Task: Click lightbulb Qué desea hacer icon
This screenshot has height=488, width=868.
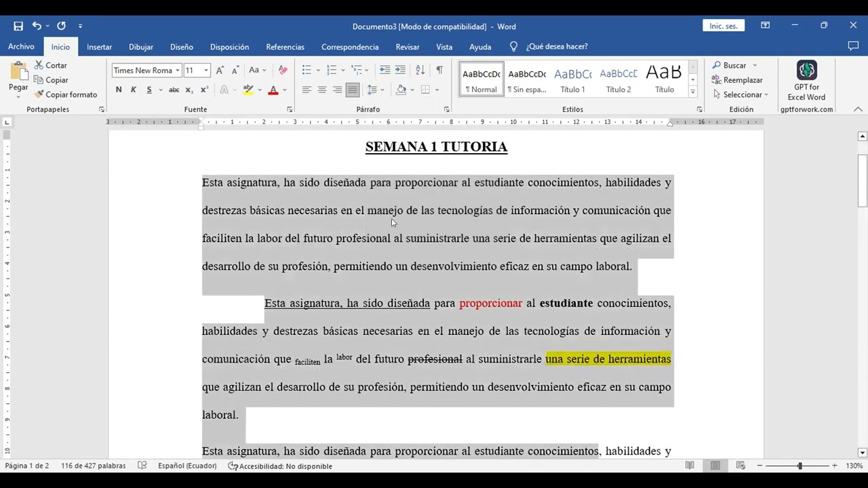Action: click(513, 47)
